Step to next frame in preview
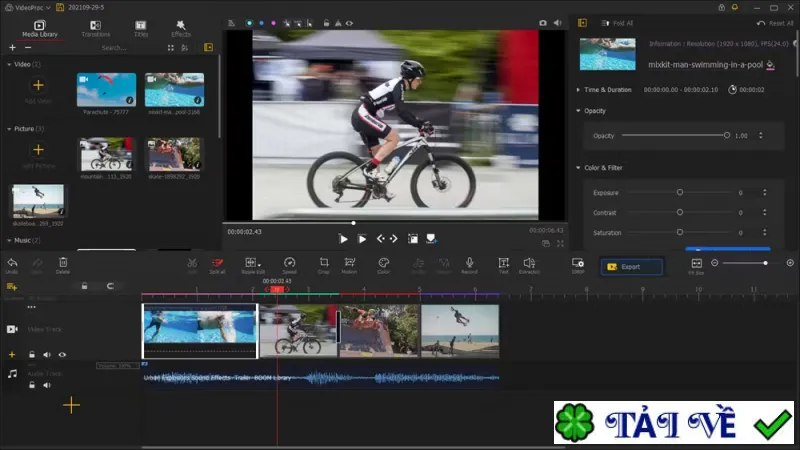 (393, 239)
